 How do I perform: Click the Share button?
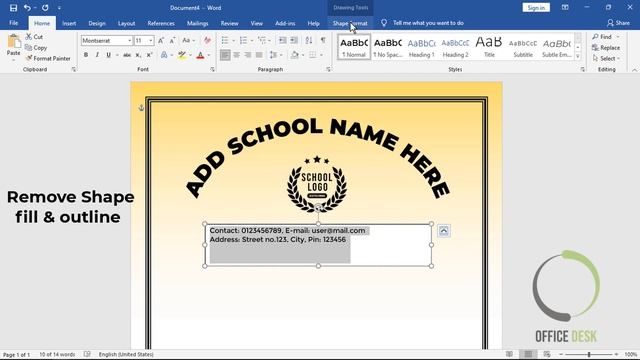point(618,23)
